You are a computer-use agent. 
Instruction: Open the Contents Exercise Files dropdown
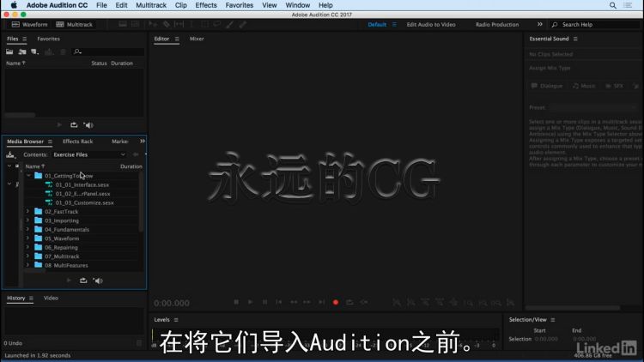click(89, 154)
